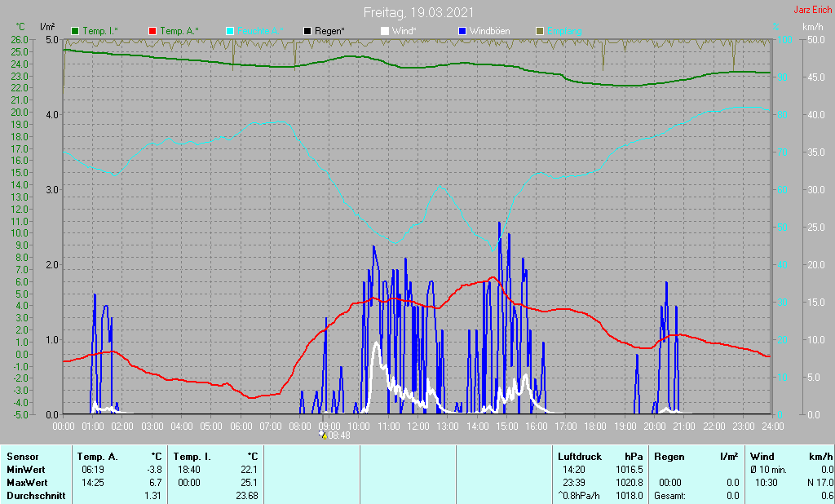835x504 pixels.
Task: Click the Temp. I. maximum value '25.1'
Action: (x=250, y=483)
